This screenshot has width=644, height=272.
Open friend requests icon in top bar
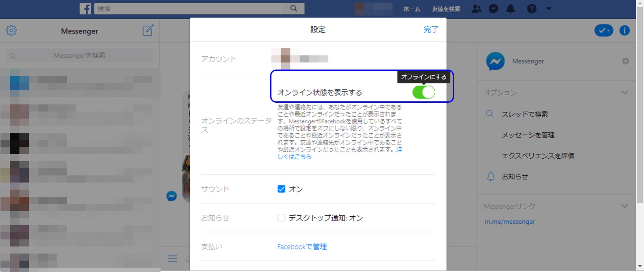(477, 9)
